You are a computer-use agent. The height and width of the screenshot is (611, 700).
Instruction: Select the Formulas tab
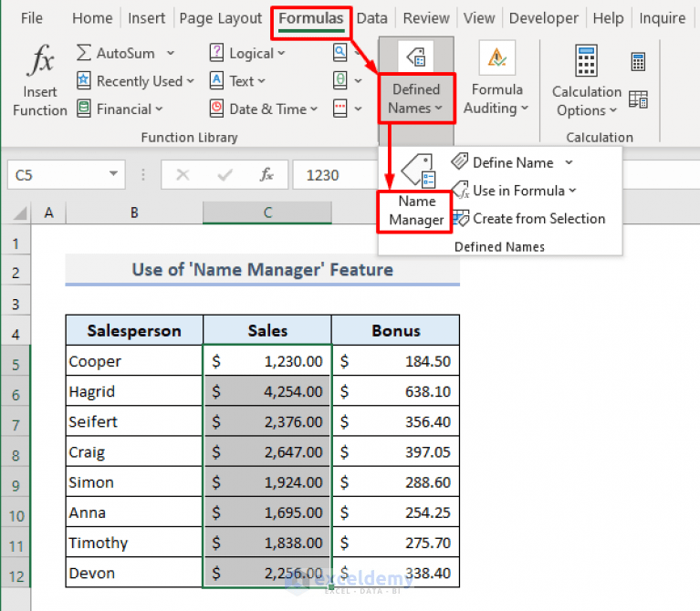[x=310, y=18]
